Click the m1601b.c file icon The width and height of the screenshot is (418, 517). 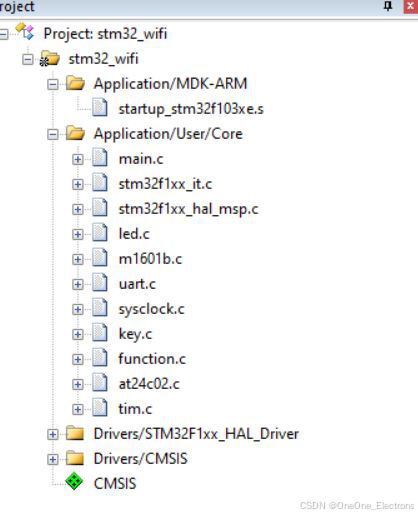click(x=100, y=258)
